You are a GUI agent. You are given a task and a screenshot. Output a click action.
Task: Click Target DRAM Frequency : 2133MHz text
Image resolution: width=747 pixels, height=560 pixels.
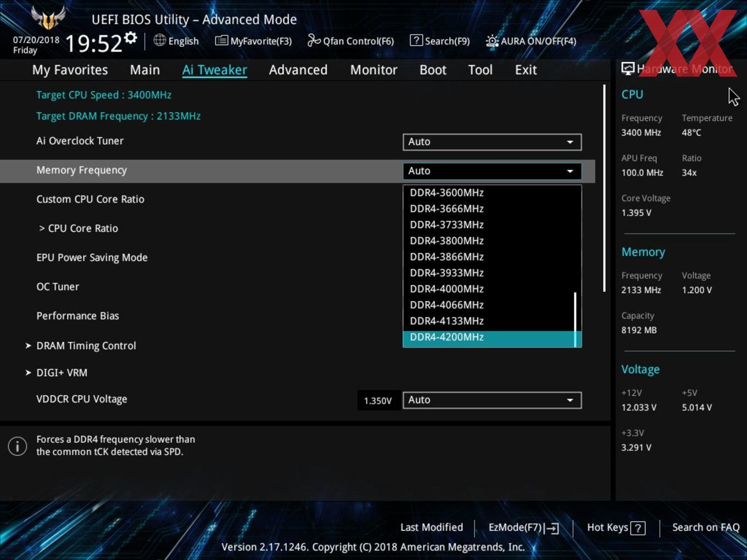click(118, 116)
